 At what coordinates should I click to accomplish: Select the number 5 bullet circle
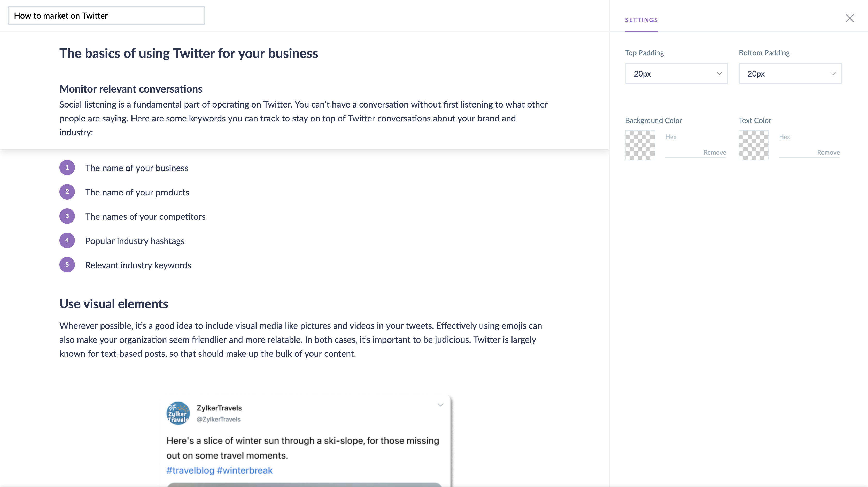pos(67,265)
